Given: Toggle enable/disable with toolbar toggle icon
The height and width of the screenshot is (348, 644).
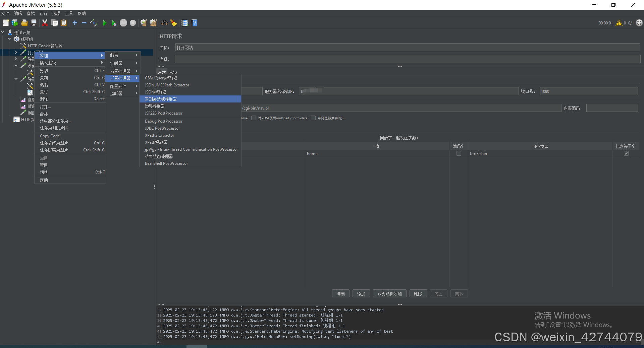Looking at the screenshot, I should click(x=94, y=23).
